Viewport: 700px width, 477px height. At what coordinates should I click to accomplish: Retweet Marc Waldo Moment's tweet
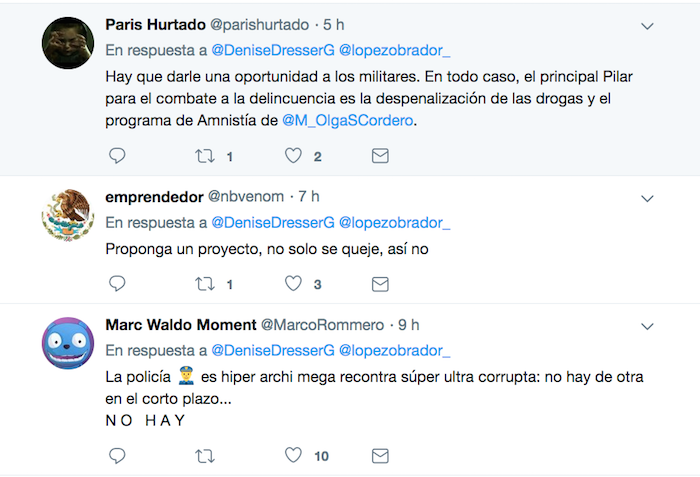(x=205, y=456)
